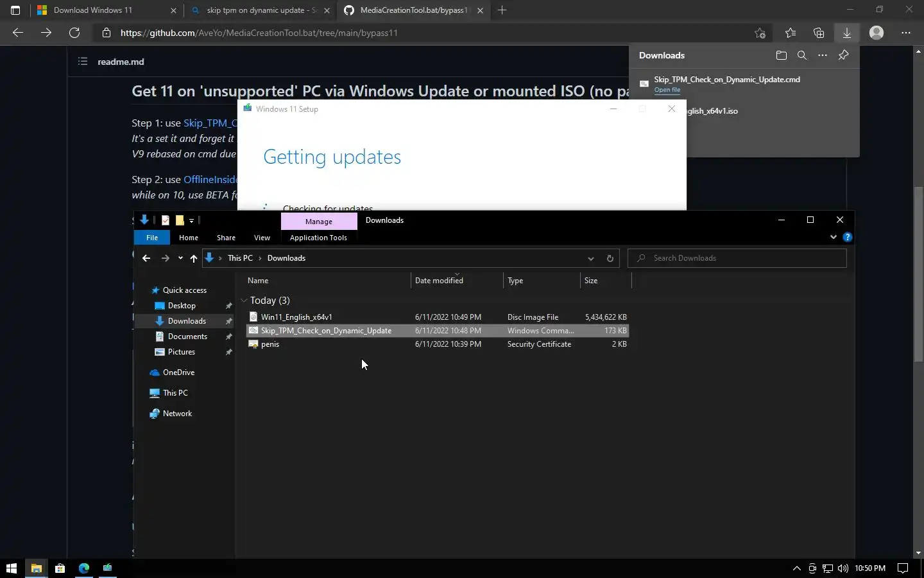Select the Manage contextual tab
The width and height of the screenshot is (924, 578).
[x=319, y=221]
